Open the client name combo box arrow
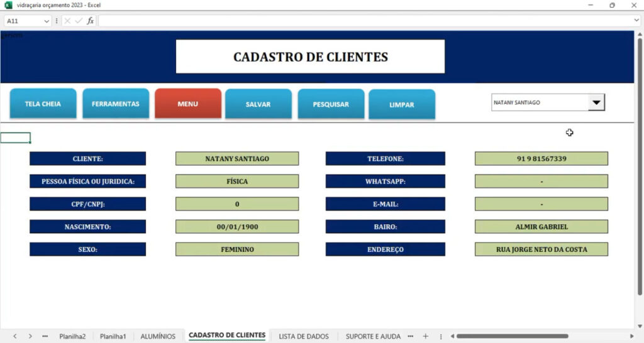Image resolution: width=644 pixels, height=343 pixels. coord(596,102)
